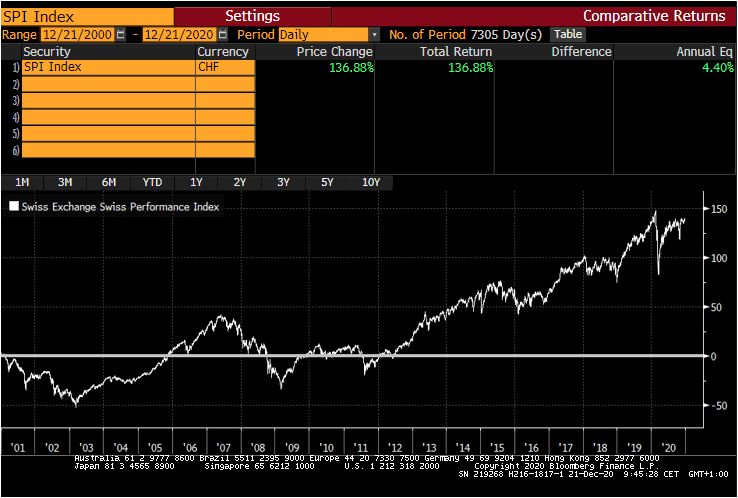The width and height of the screenshot is (738, 498).
Task: Open calendar icon for end date 12/21/2020
Action: (223, 34)
